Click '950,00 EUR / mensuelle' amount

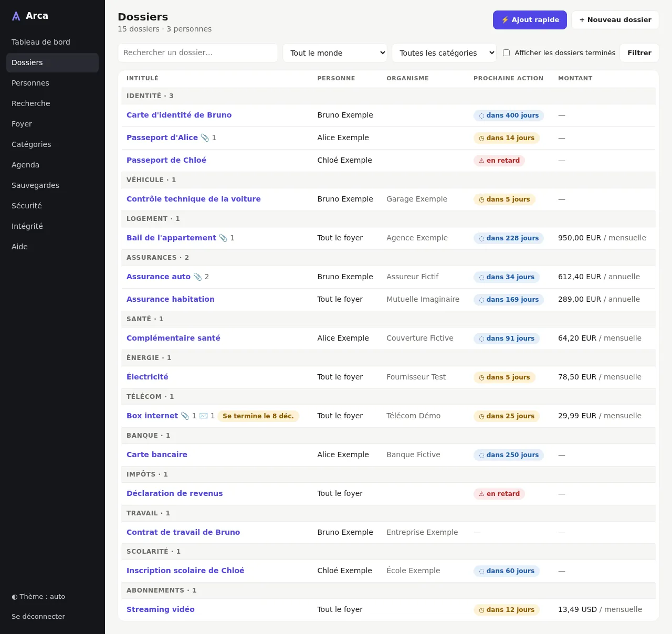tap(602, 238)
